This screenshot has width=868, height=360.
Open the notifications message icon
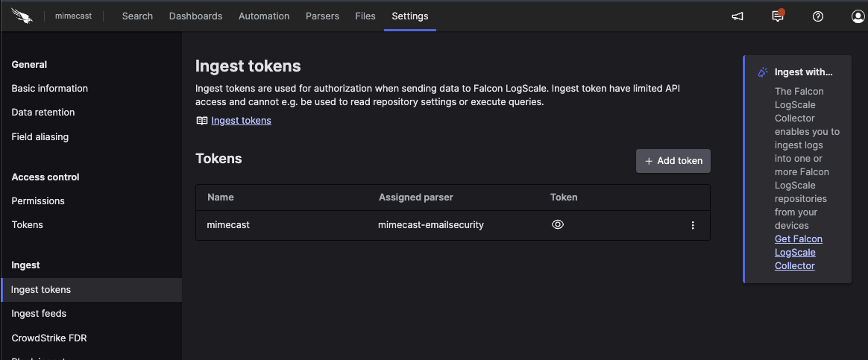pos(778,16)
